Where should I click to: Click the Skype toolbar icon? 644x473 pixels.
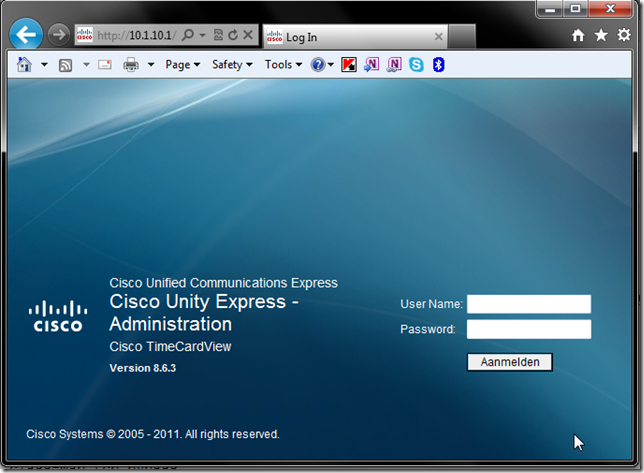coord(416,64)
